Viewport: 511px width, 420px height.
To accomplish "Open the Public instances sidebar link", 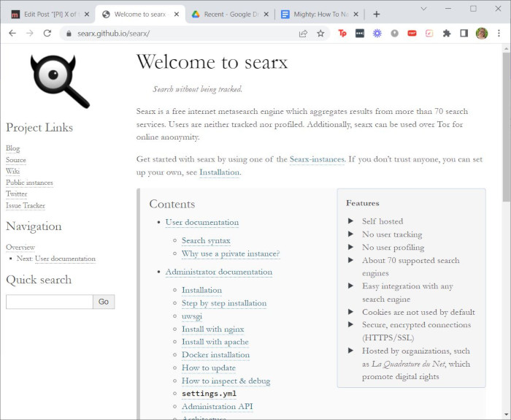I will click(29, 183).
